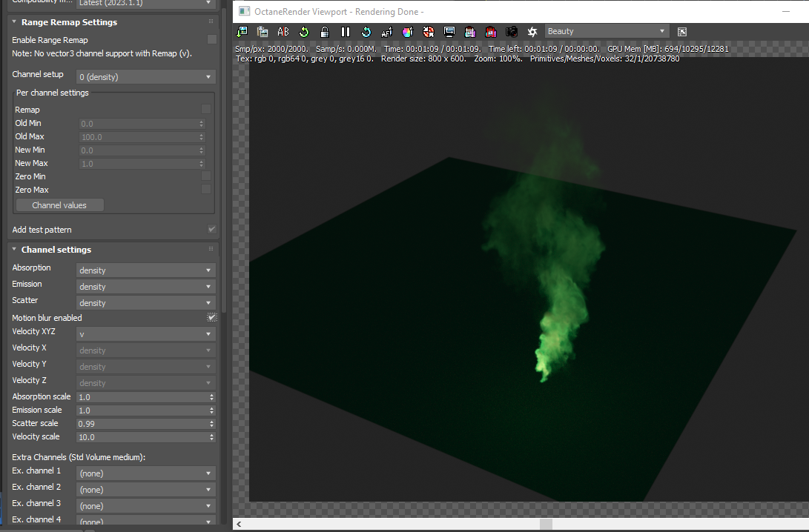Click the render region crop icon
The height and width of the screenshot is (532, 809).
click(x=470, y=32)
